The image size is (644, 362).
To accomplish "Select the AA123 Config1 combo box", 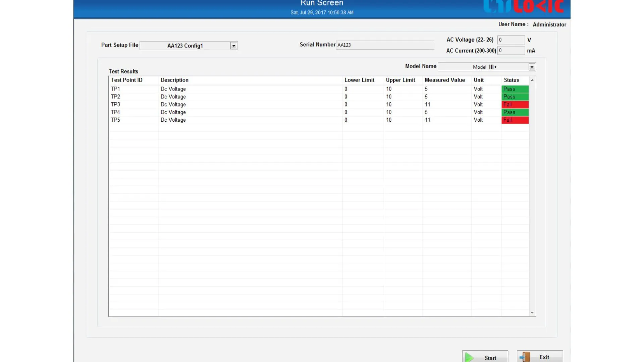I will (185, 46).
